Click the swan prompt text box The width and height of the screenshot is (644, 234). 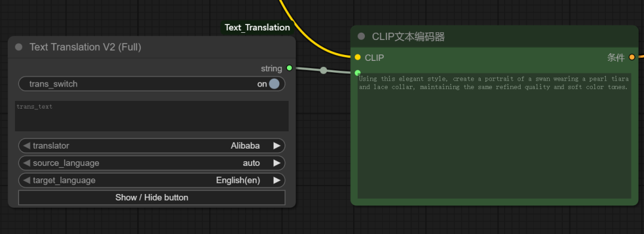click(494, 136)
